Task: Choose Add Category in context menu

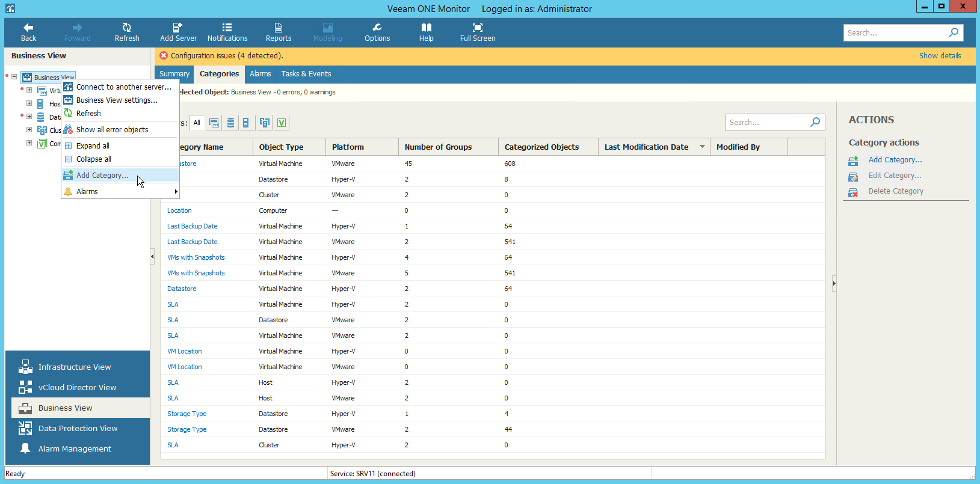Action: click(x=120, y=176)
